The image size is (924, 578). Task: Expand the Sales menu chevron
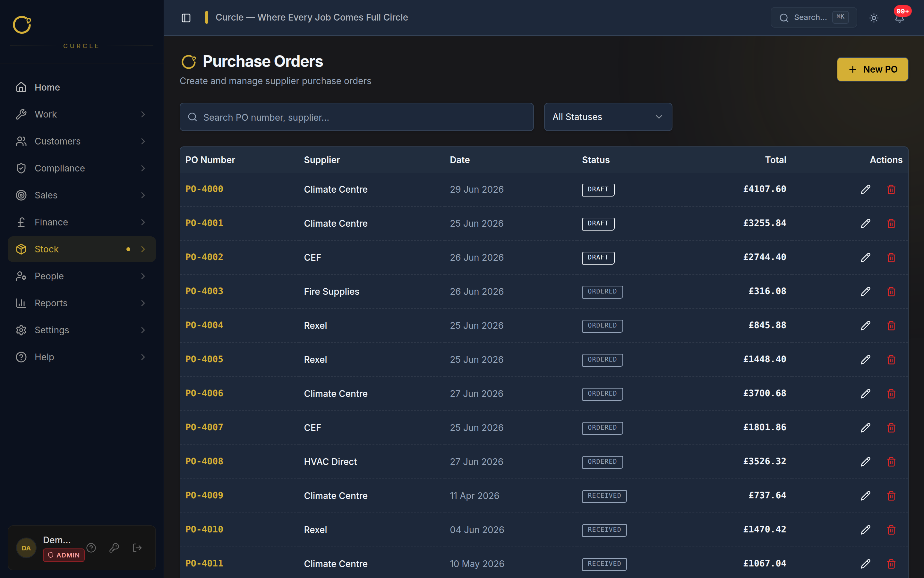pos(143,195)
